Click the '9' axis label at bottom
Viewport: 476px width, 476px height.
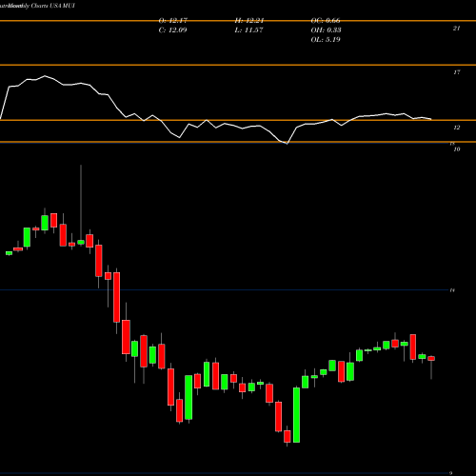coord(450,473)
